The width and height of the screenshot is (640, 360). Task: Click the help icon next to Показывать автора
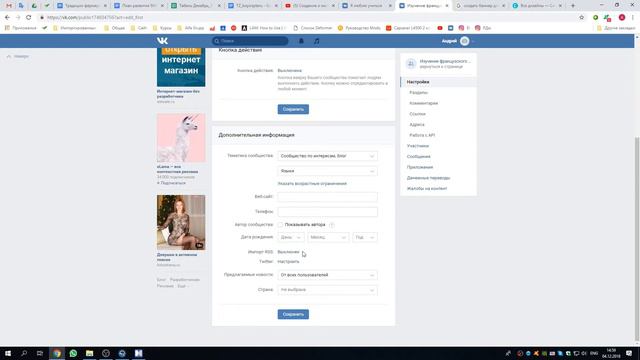click(x=332, y=225)
